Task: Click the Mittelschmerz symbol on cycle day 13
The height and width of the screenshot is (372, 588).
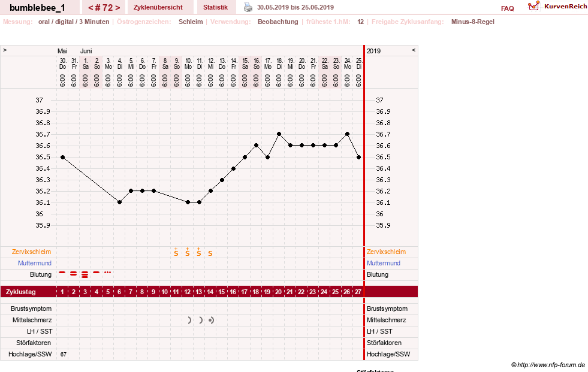Action: [x=201, y=320]
